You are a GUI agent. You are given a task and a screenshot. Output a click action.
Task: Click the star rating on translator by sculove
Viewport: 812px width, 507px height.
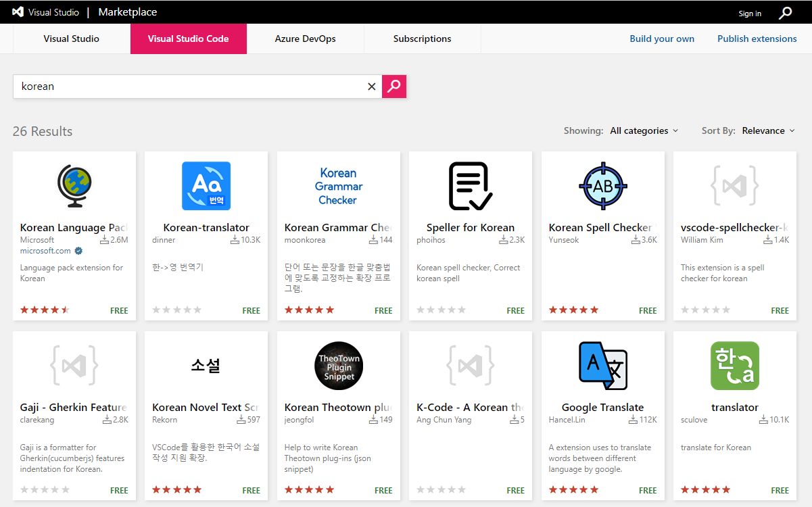[x=705, y=490]
